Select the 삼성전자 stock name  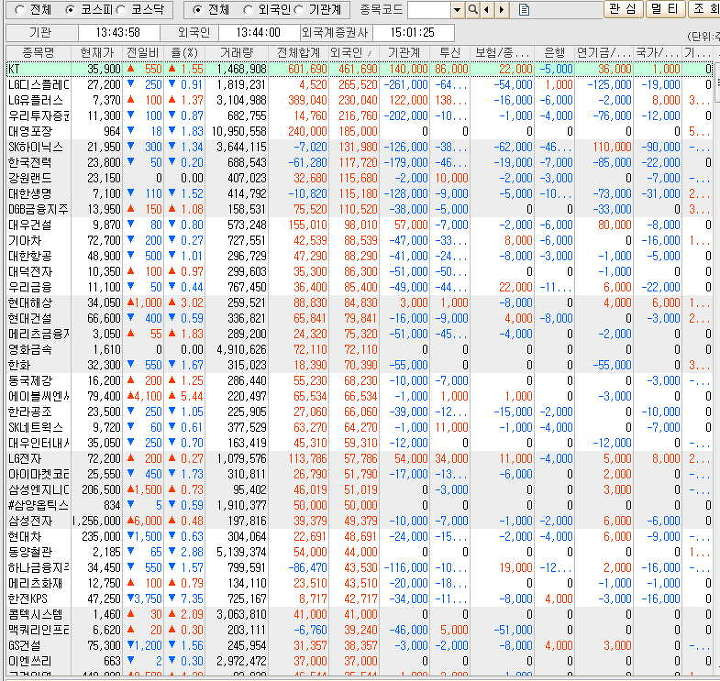30,521
